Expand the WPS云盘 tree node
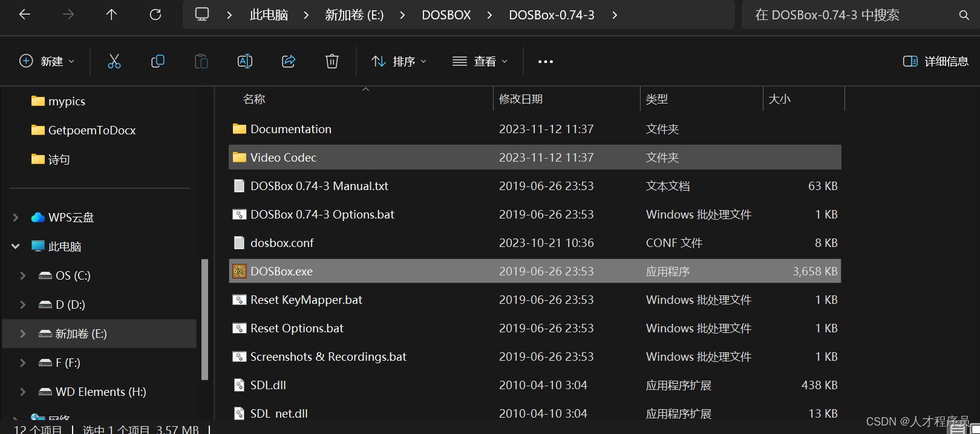Screen dimensions: 980x434 pyautogui.click(x=16, y=217)
